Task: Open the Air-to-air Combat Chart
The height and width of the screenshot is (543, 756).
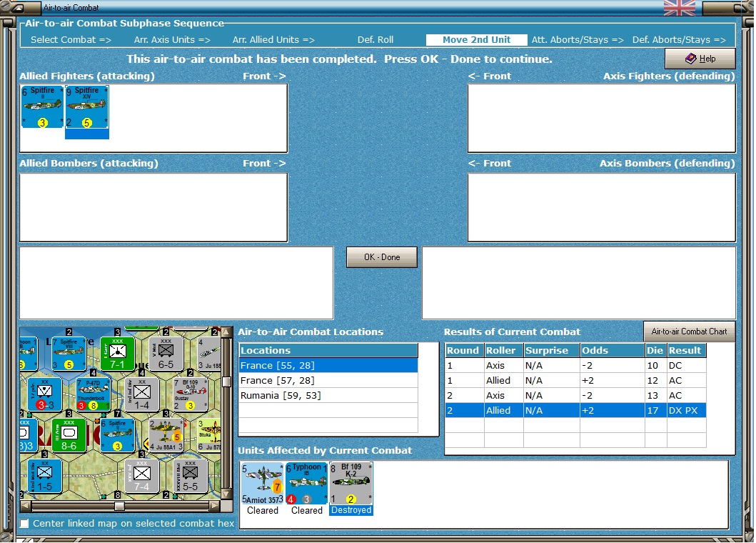Action: tap(689, 332)
